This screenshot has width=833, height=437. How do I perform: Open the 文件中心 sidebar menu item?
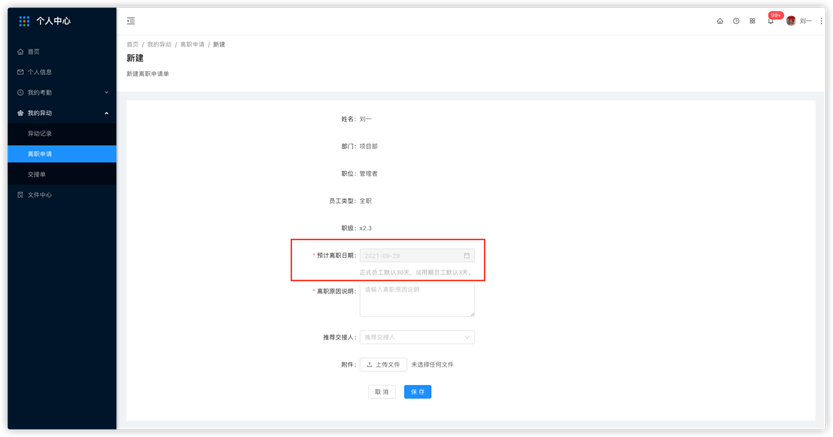[x=62, y=195]
